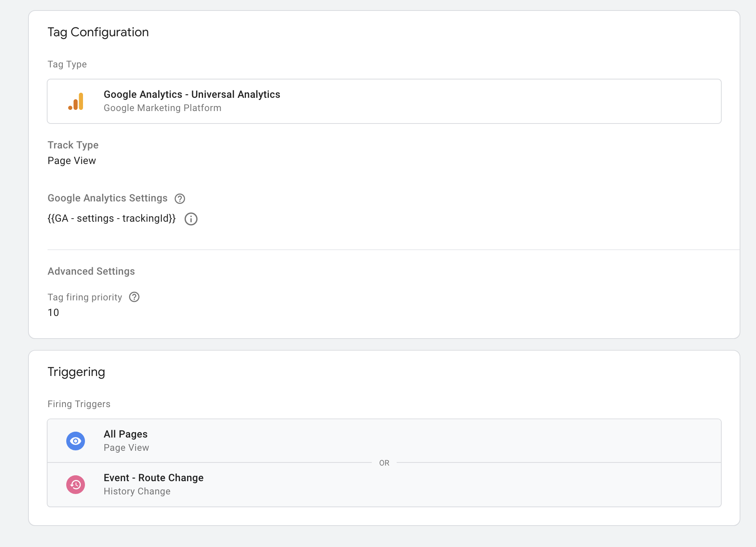Screen dimensions: 756x547
Task: Click the Tag Type label
Action: click(x=67, y=64)
